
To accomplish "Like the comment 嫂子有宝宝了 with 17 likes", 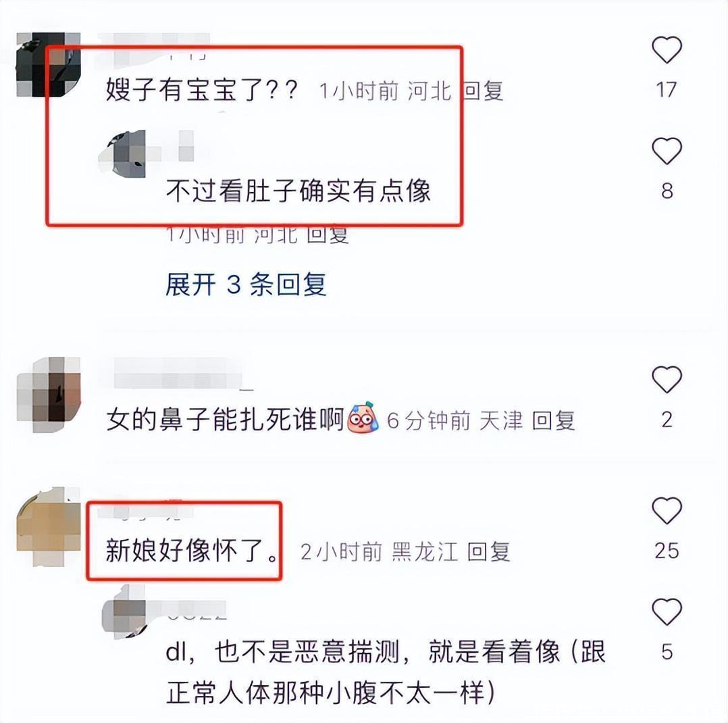I will [x=667, y=50].
